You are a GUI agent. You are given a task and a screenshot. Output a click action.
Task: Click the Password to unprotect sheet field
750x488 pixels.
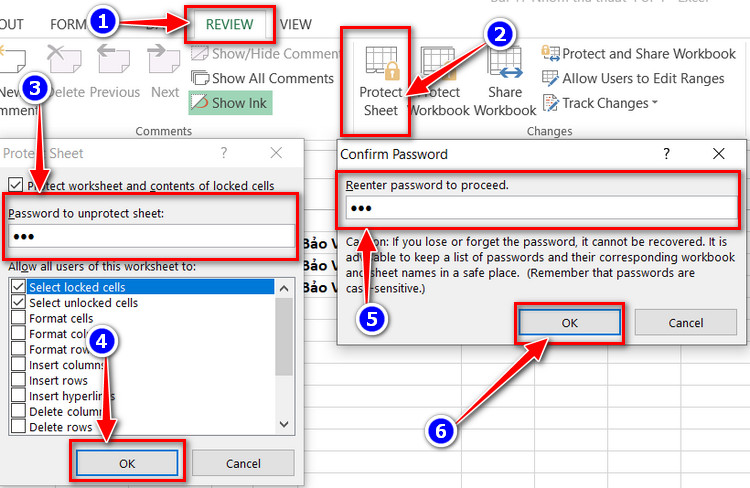tap(152, 236)
